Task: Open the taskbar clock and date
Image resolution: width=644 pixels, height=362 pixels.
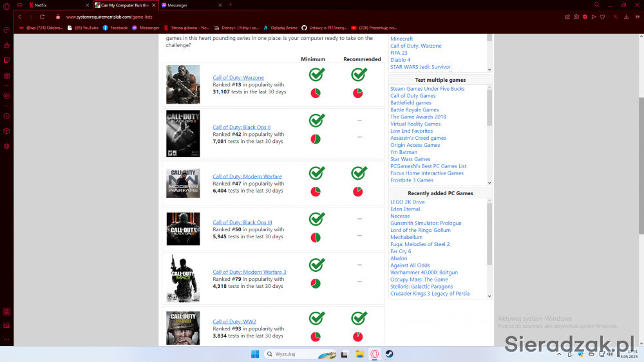Action: 629,354
